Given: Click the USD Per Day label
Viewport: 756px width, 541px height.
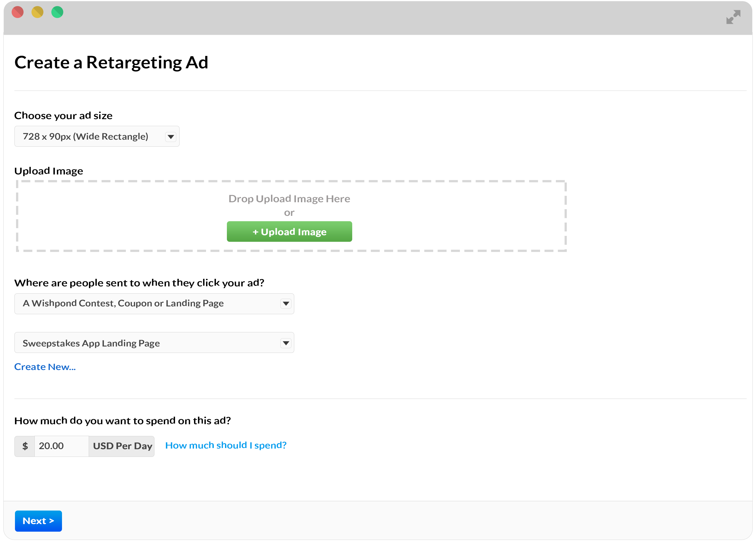Looking at the screenshot, I should [x=122, y=446].
